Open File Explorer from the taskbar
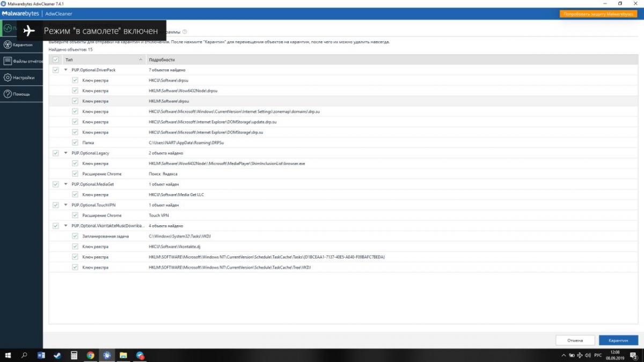Image resolution: width=644 pixels, height=362 pixels. [x=123, y=355]
